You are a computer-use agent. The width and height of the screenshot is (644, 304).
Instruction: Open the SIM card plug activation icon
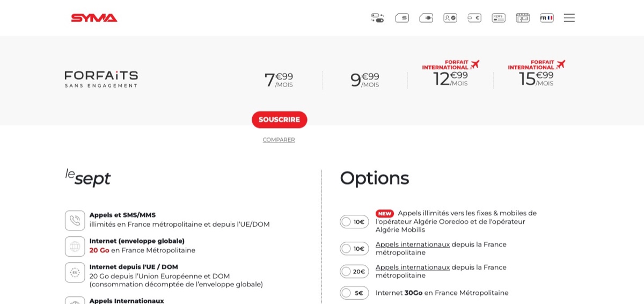426,18
